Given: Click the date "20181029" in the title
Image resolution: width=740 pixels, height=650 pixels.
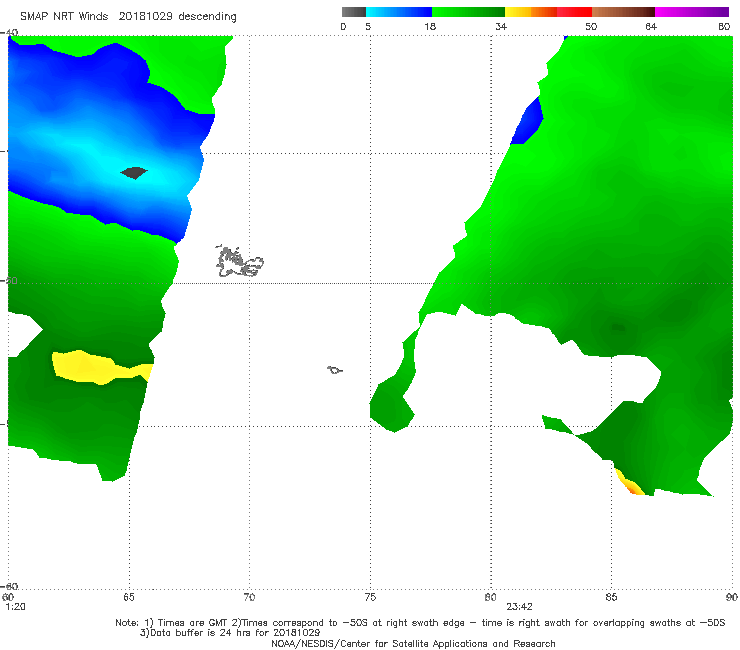Looking at the screenshot, I should [146, 17].
